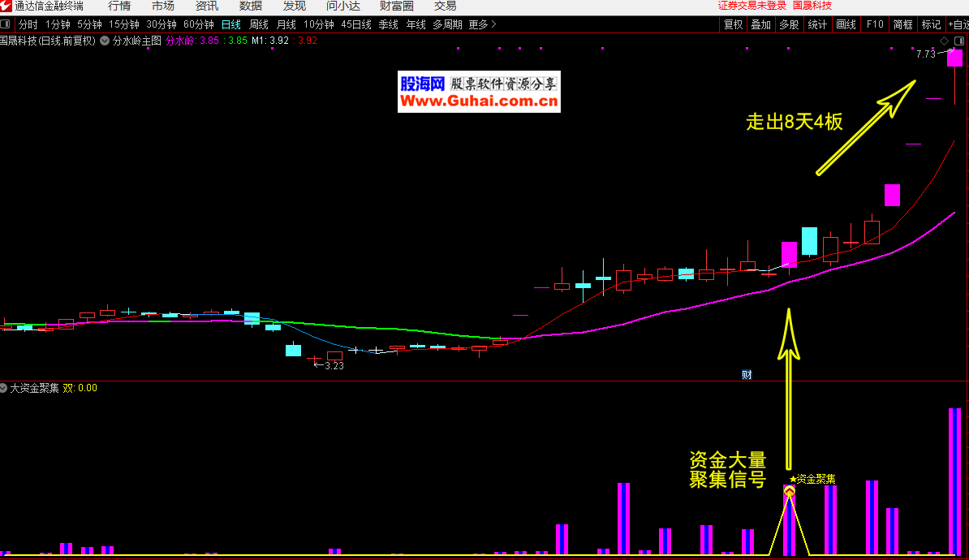Toggle the right panel icon below toolbar
This screenshot has height=560, width=969.
(x=958, y=41)
